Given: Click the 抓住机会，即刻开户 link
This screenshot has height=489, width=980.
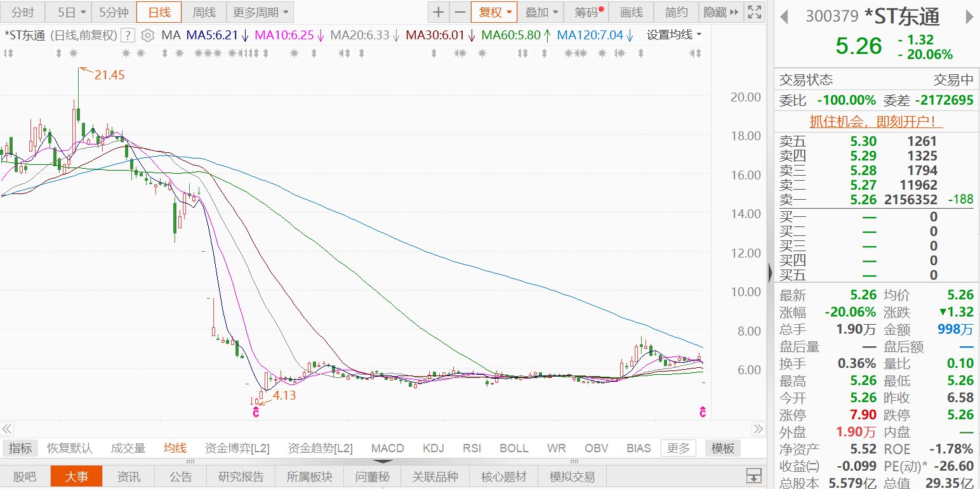Looking at the screenshot, I should (876, 121).
